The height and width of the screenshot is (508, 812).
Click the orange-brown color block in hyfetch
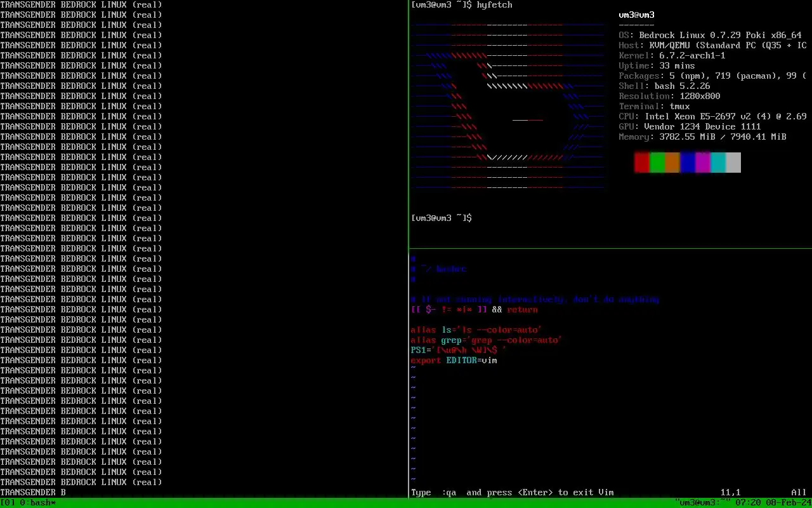point(672,162)
